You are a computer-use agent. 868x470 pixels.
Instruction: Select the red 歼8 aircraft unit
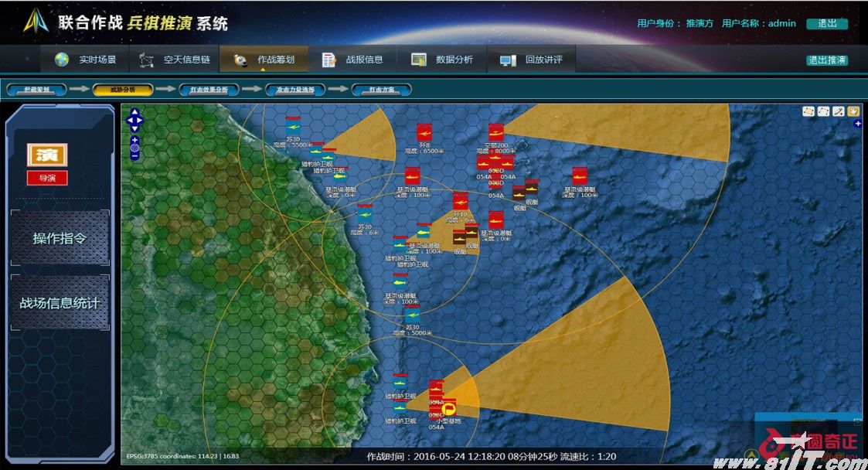(x=424, y=132)
